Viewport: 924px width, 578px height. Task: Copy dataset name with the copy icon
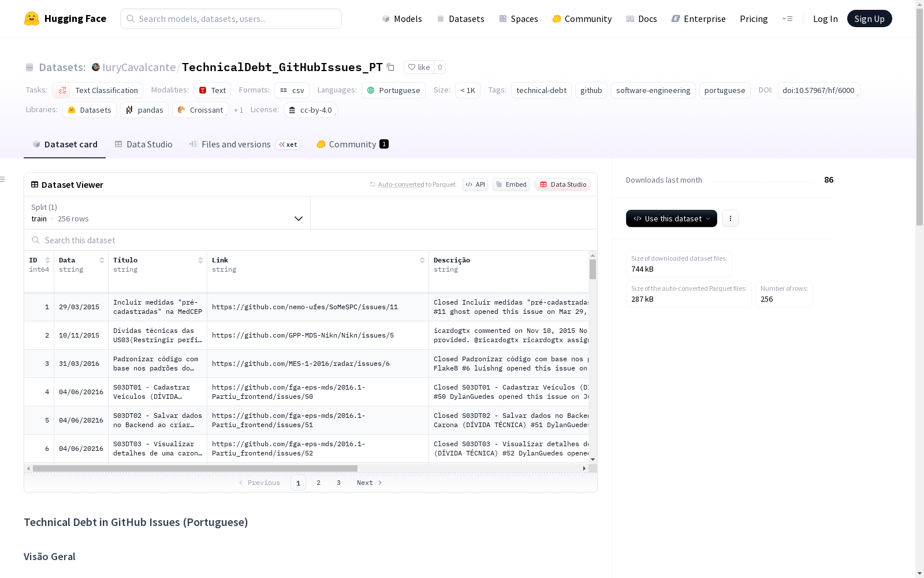coord(390,67)
